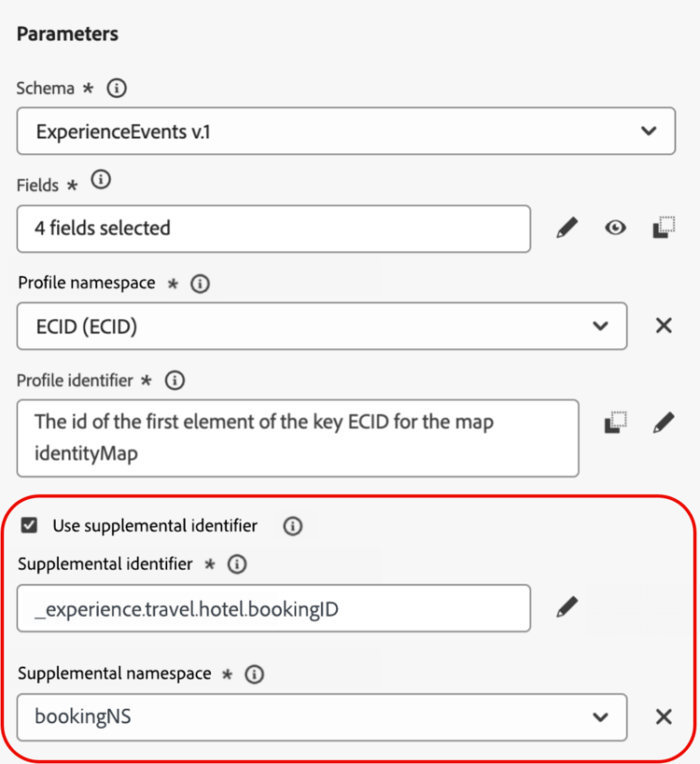Clear the ECID profile namespace selection
This screenshot has height=764, width=700.
[664, 326]
